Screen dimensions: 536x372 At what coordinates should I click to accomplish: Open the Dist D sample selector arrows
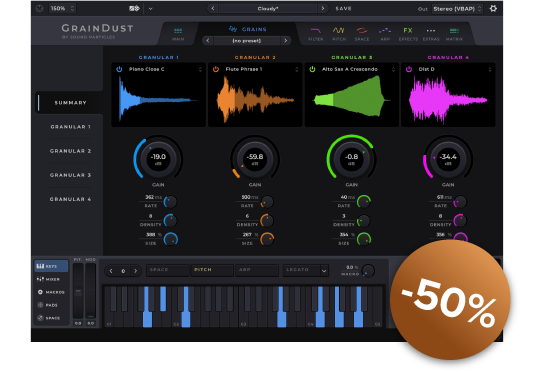(490, 69)
